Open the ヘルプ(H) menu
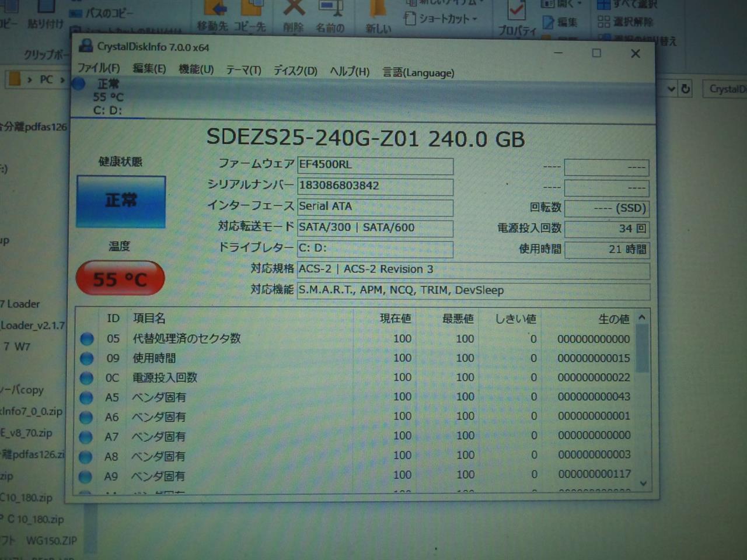Image resolution: width=747 pixels, height=560 pixels. [x=350, y=71]
